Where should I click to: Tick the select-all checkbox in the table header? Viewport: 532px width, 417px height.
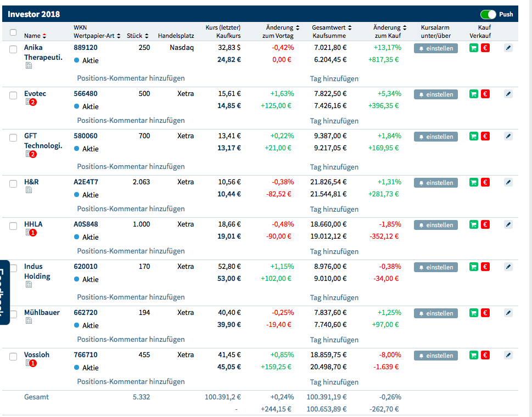click(13, 32)
